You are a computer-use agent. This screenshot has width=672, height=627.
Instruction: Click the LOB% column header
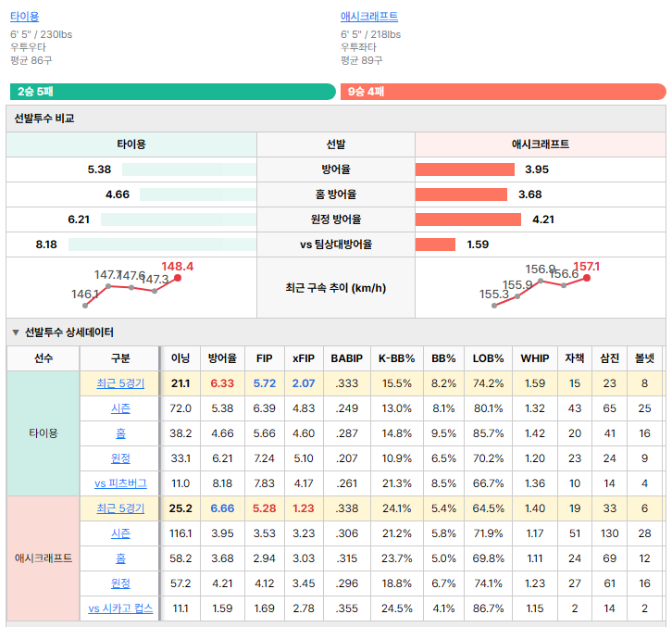coord(488,358)
